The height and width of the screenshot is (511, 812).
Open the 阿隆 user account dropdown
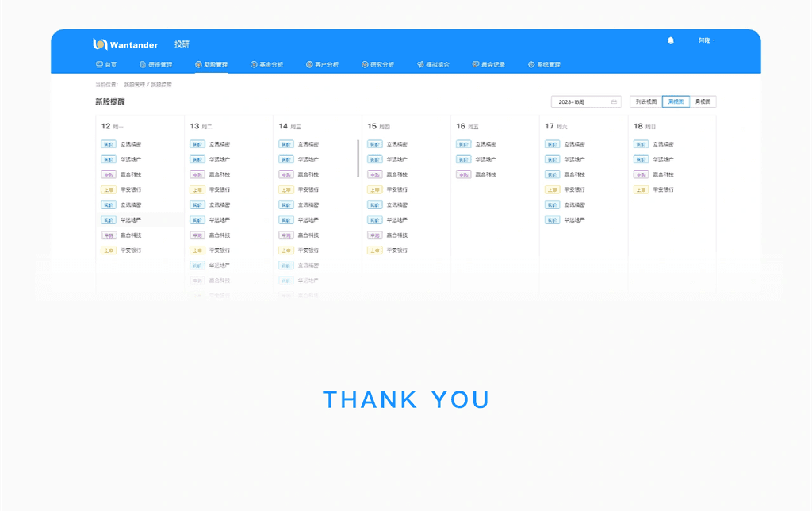pos(707,40)
